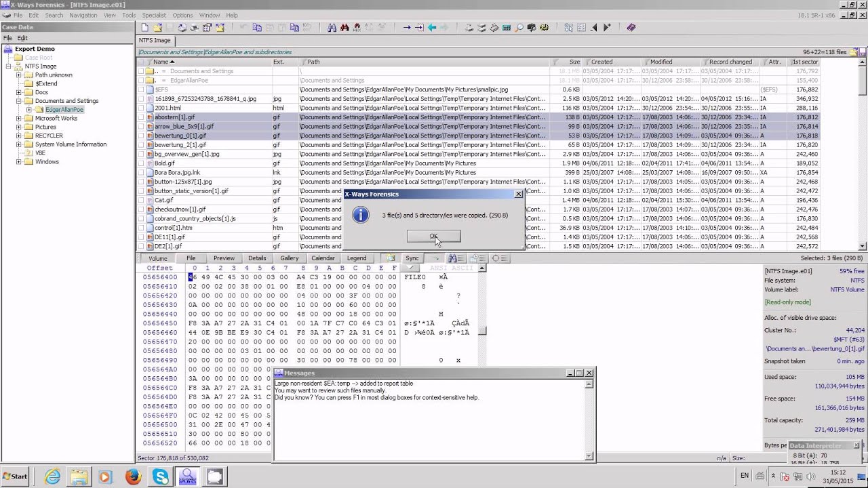The width and height of the screenshot is (868, 488).
Task: Click the file list scrollbar down arrow
Action: pyautogui.click(x=863, y=246)
